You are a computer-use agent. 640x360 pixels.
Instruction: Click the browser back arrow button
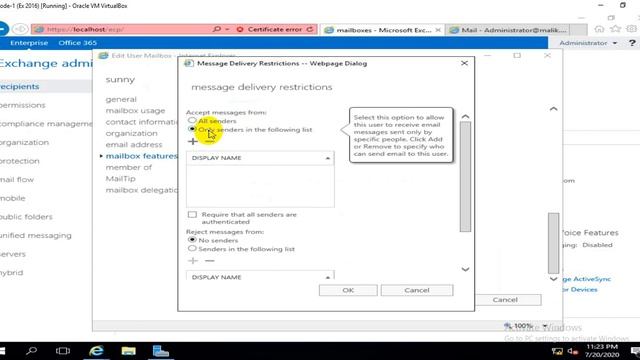(3, 29)
